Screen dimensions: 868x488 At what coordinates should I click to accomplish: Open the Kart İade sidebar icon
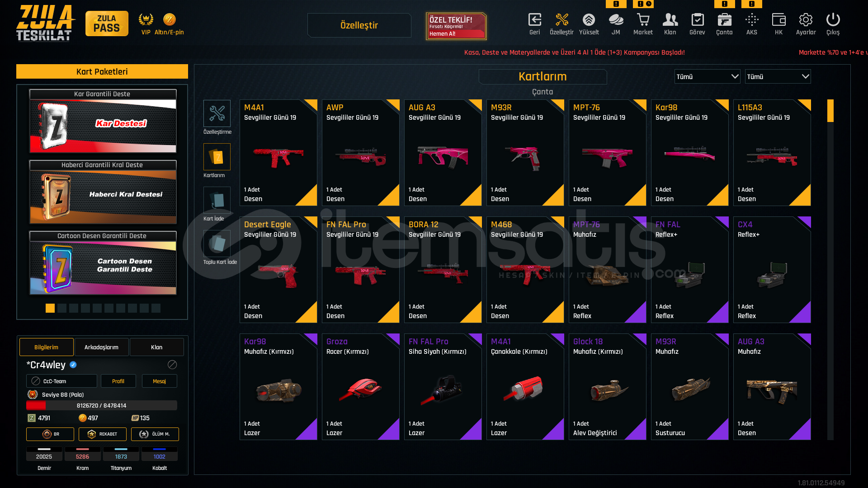217,200
